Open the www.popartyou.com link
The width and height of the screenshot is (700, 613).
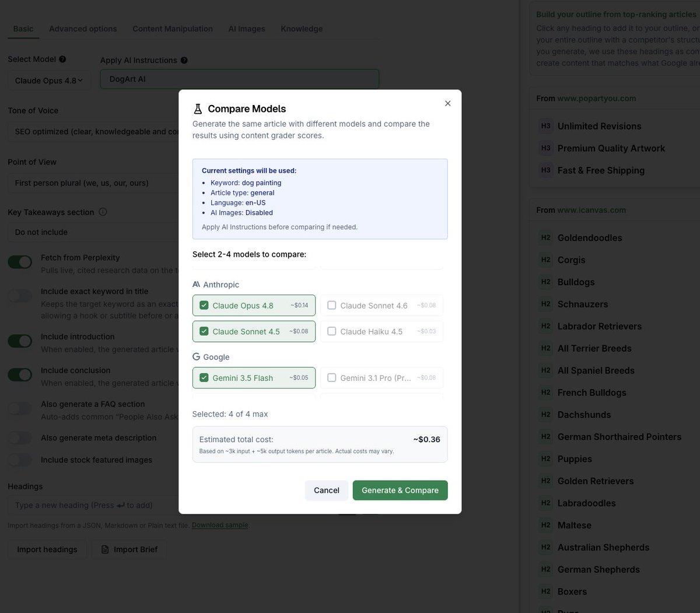(596, 98)
